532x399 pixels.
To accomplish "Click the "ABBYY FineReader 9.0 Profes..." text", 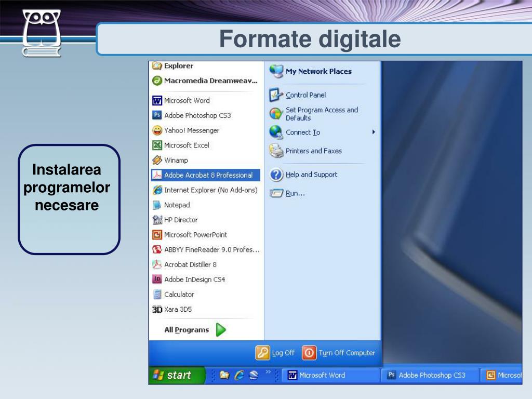I will (212, 250).
